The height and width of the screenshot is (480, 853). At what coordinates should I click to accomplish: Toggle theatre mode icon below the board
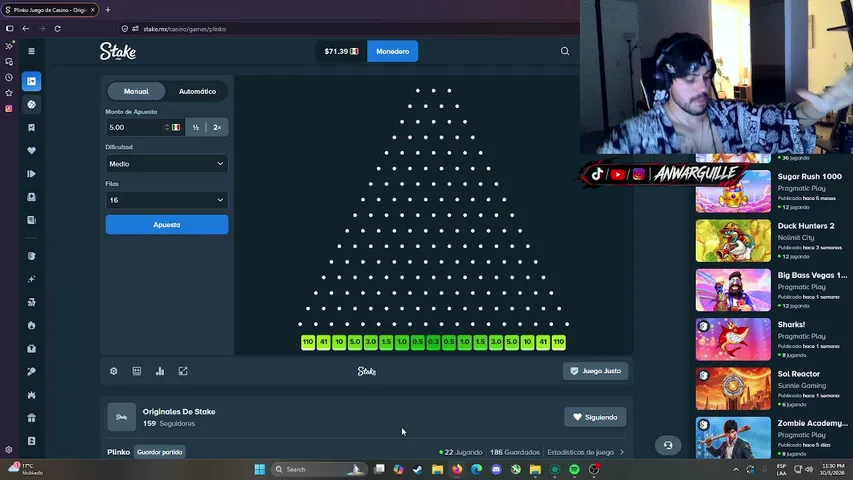click(137, 371)
